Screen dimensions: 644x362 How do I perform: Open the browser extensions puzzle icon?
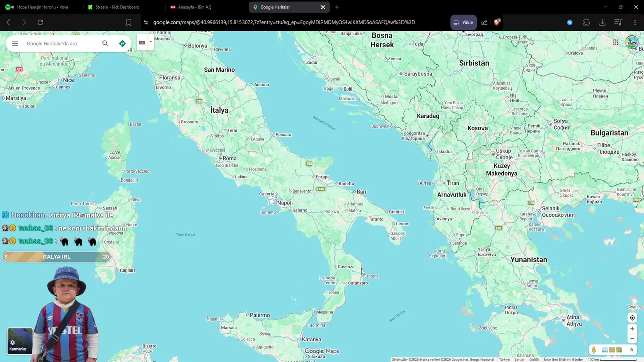(587, 22)
